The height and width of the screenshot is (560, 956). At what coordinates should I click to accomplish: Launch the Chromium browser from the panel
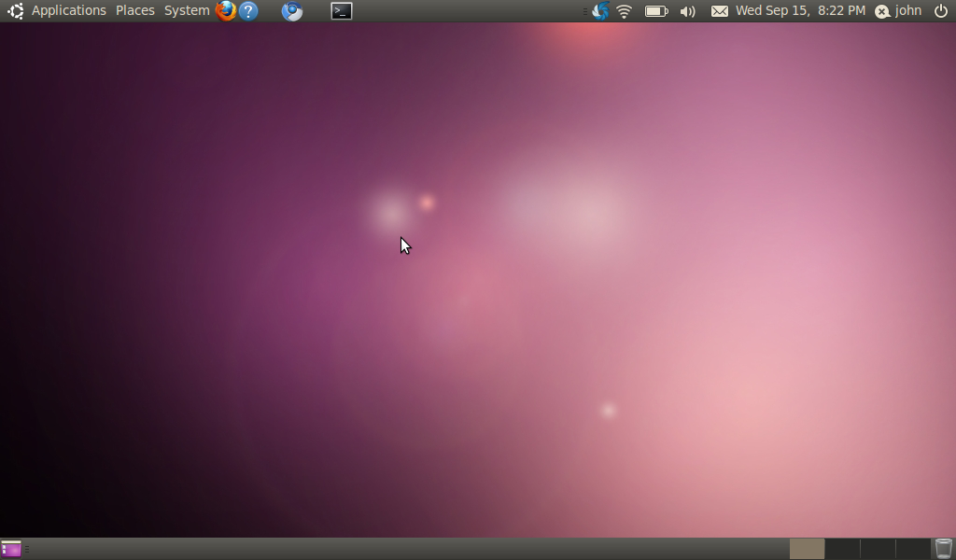pyautogui.click(x=292, y=11)
